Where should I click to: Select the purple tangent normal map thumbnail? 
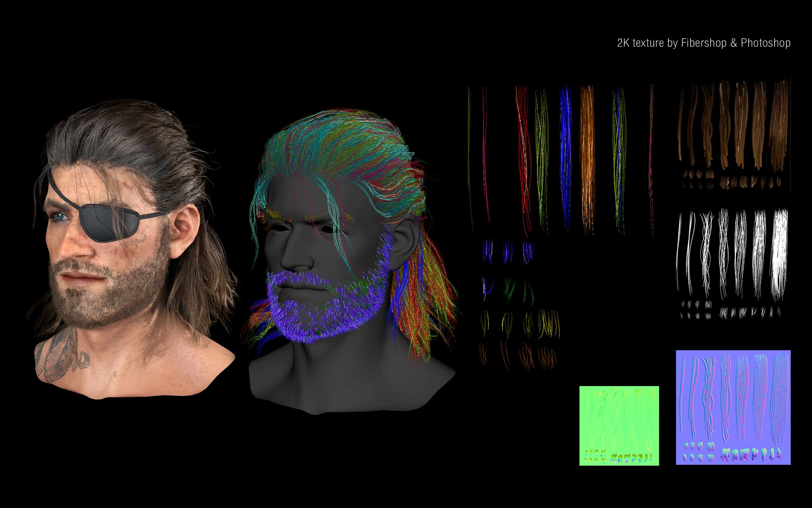[x=733, y=408]
